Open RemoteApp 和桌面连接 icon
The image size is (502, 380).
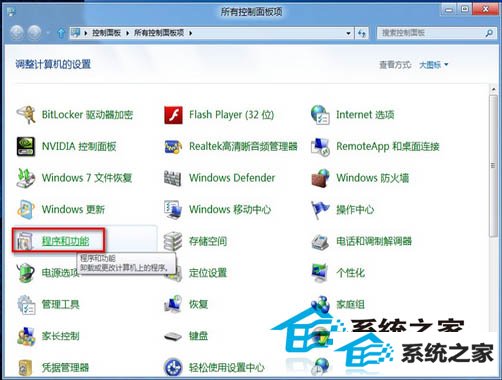tap(320, 146)
